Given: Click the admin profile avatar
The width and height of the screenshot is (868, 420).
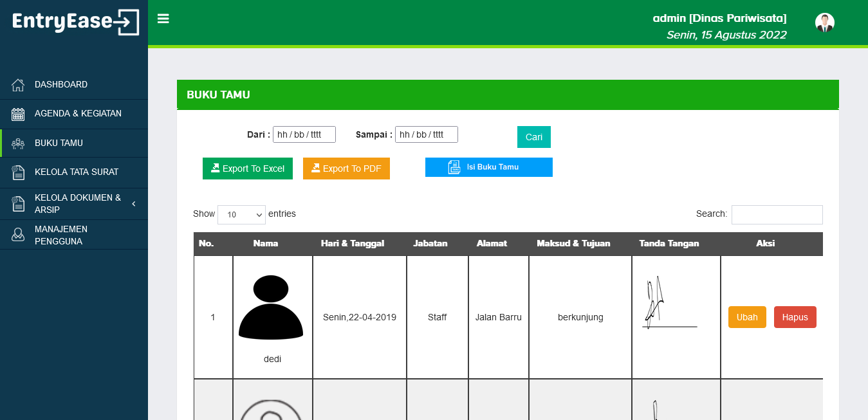Looking at the screenshot, I should (824, 23).
